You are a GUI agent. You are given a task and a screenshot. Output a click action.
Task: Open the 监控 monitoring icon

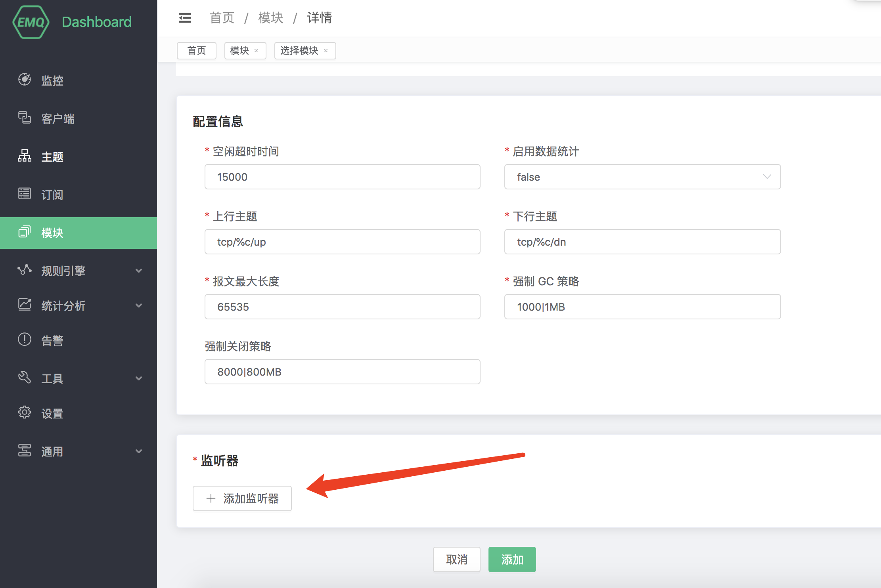coord(25,80)
